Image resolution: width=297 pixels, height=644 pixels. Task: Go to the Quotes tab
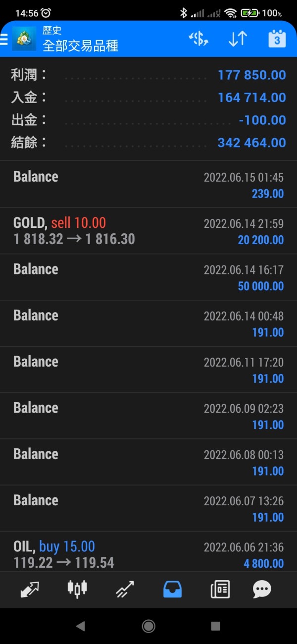pyautogui.click(x=30, y=589)
